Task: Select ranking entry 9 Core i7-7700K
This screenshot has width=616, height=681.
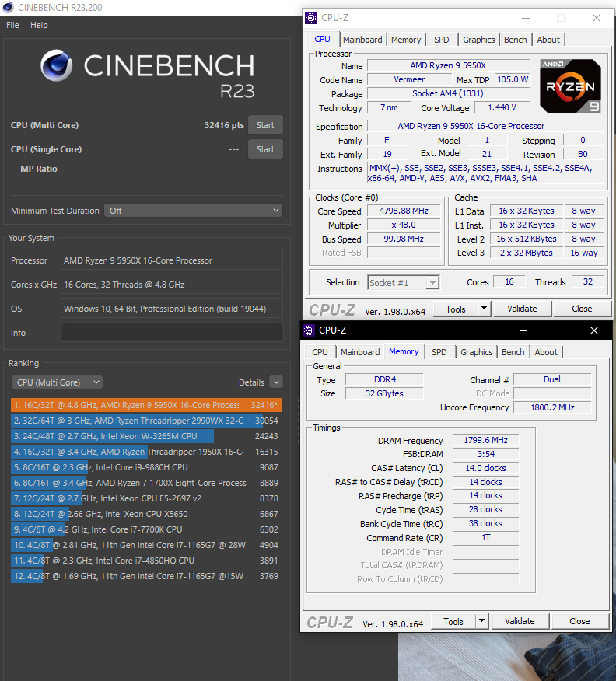Action: tap(146, 529)
